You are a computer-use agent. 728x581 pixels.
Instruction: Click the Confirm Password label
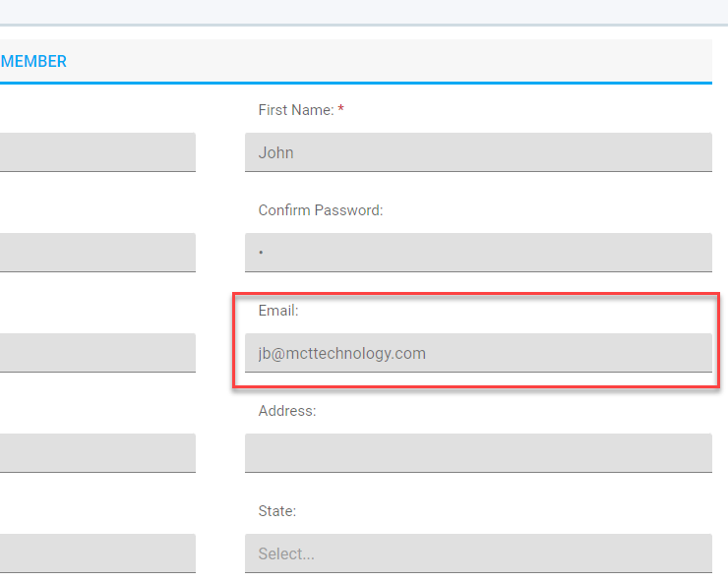click(321, 210)
